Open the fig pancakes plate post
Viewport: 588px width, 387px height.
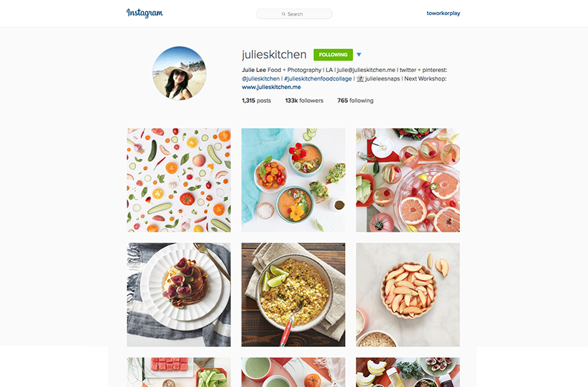pyautogui.click(x=179, y=295)
